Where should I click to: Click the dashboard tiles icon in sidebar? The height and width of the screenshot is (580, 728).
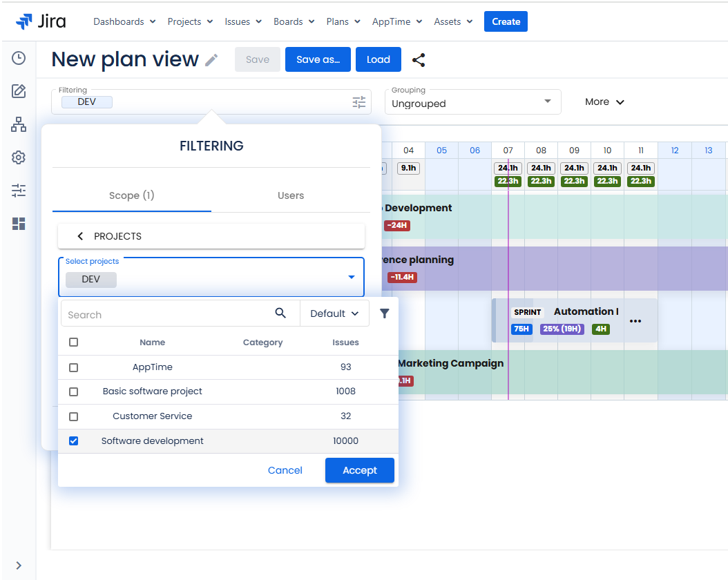coord(19,224)
